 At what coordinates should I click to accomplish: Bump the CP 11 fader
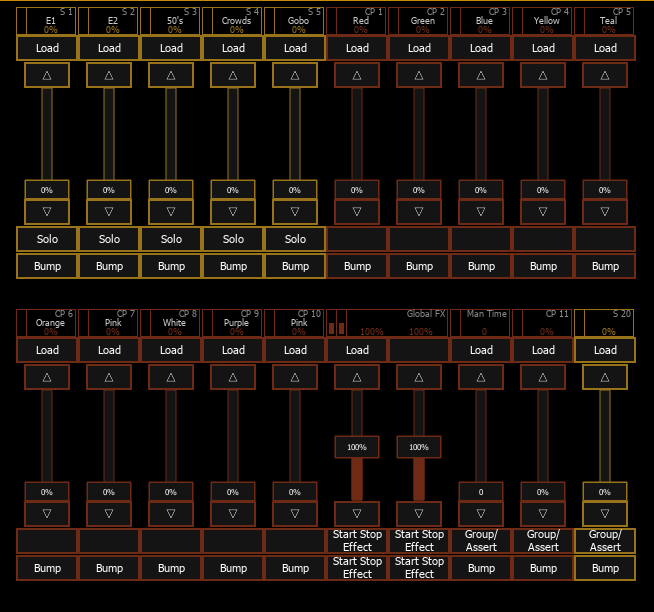tap(543, 568)
